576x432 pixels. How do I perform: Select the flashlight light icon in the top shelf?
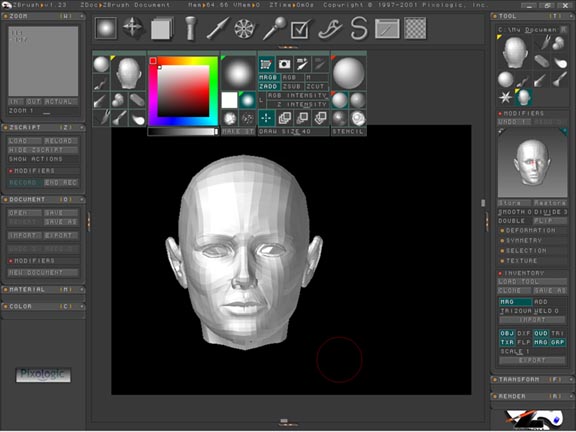tap(190, 28)
